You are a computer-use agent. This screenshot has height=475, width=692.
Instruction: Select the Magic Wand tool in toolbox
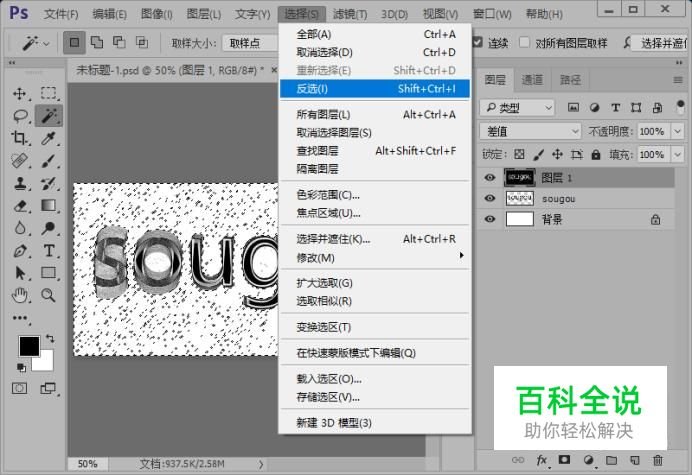tap(49, 116)
